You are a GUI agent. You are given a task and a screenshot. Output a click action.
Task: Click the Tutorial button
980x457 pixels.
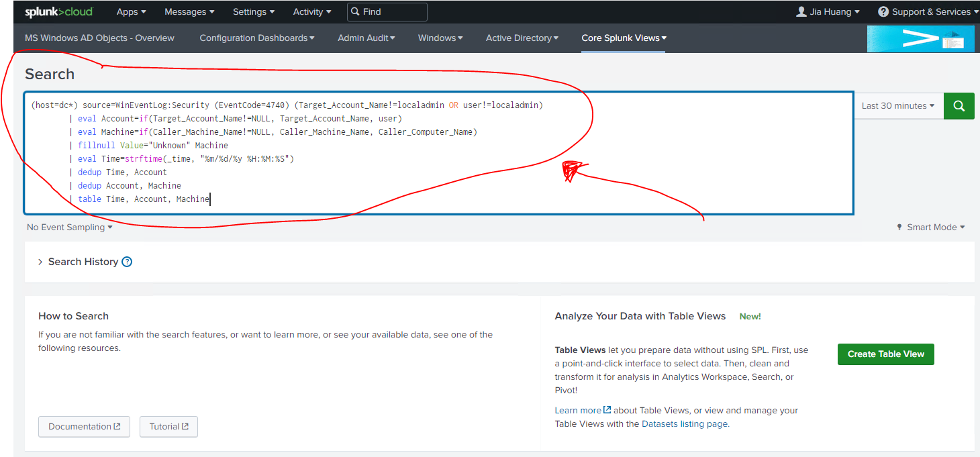pos(168,427)
